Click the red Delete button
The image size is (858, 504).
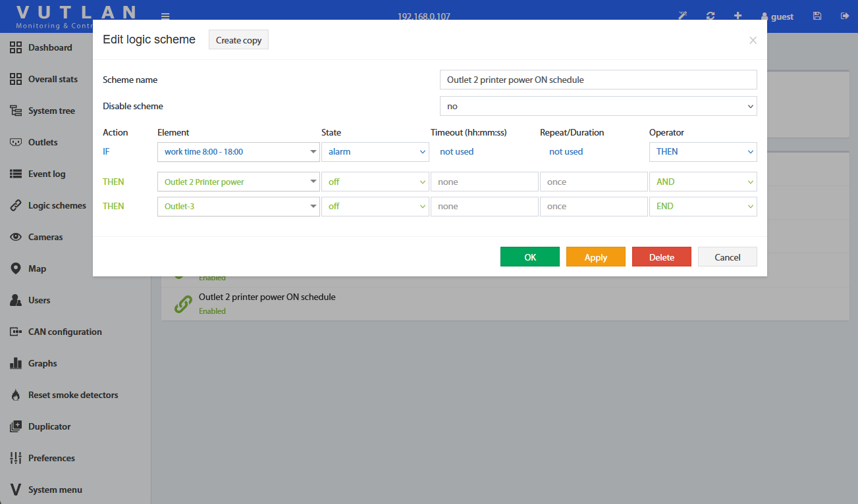(x=661, y=257)
